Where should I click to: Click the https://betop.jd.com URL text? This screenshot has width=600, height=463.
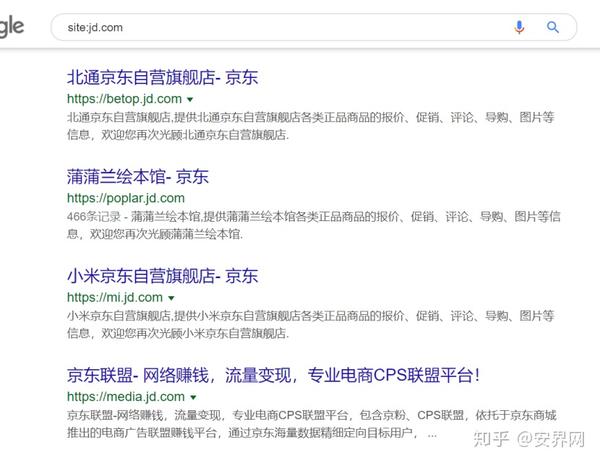click(124, 99)
